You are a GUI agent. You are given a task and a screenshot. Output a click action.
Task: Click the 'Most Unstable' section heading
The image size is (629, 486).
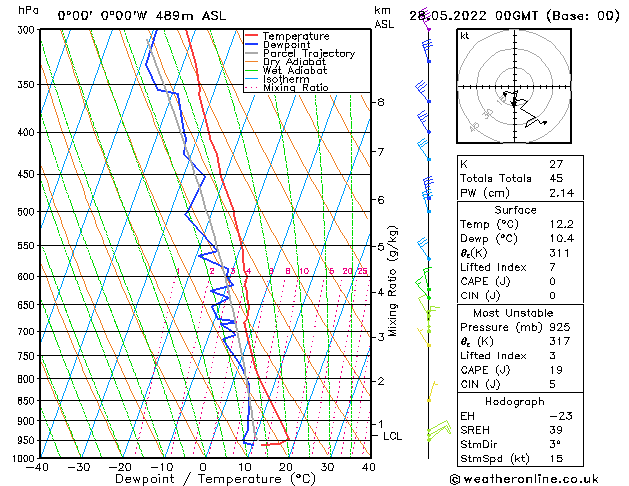tap(513, 313)
